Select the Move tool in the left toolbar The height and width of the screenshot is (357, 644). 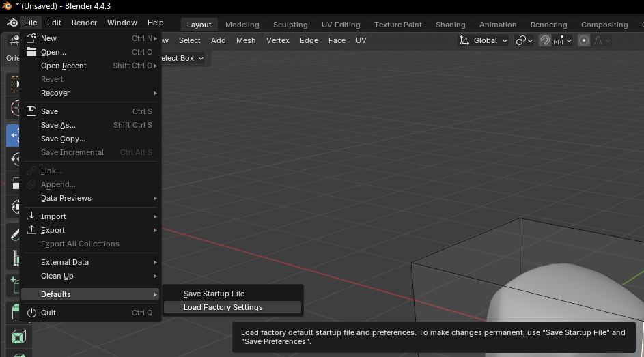coord(14,135)
